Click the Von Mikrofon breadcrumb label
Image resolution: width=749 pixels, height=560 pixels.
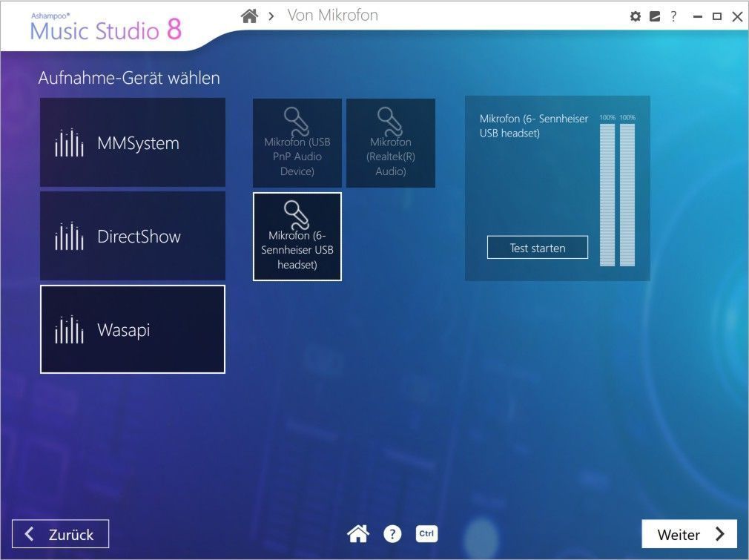332,16
